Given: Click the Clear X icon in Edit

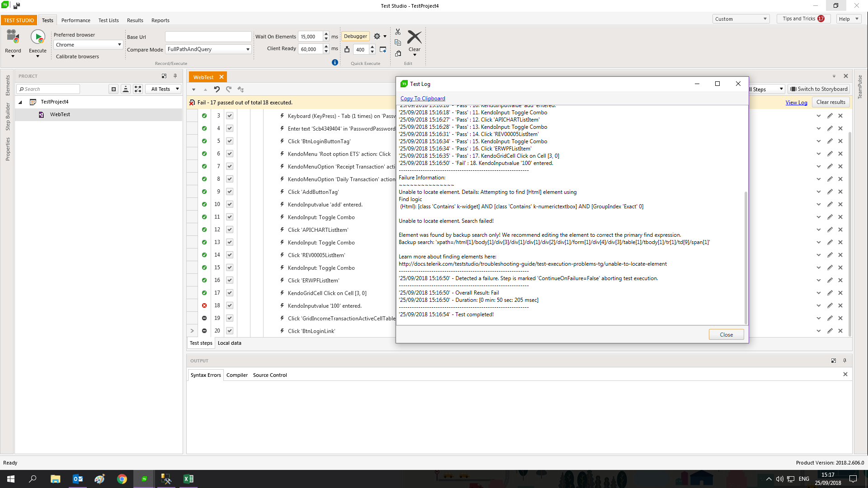Looking at the screenshot, I should click(x=414, y=38).
